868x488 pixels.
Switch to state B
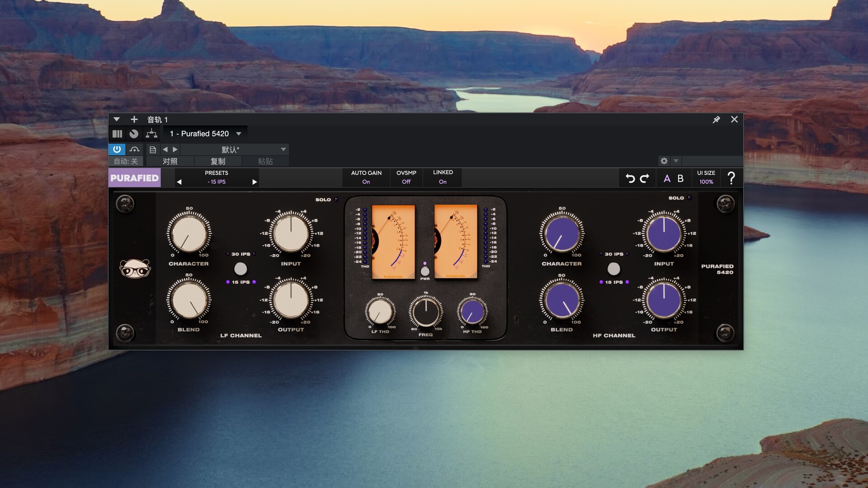coord(680,178)
